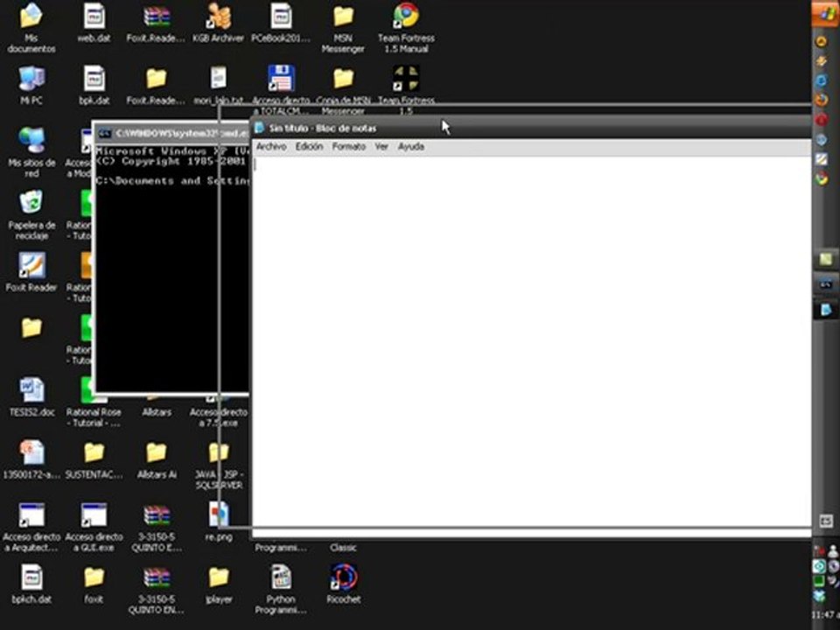The image size is (840, 630).
Task: Select the 13500172-a... file icon
Action: [x=31, y=459]
